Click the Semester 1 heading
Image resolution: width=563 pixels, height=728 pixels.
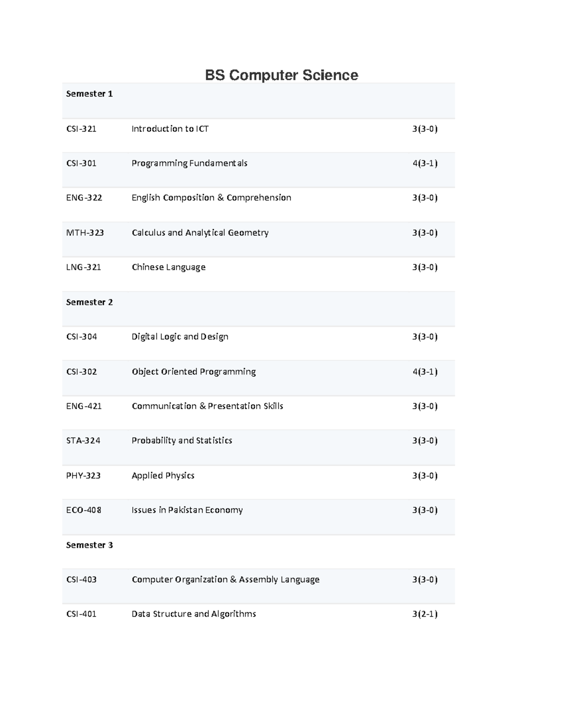(x=89, y=94)
